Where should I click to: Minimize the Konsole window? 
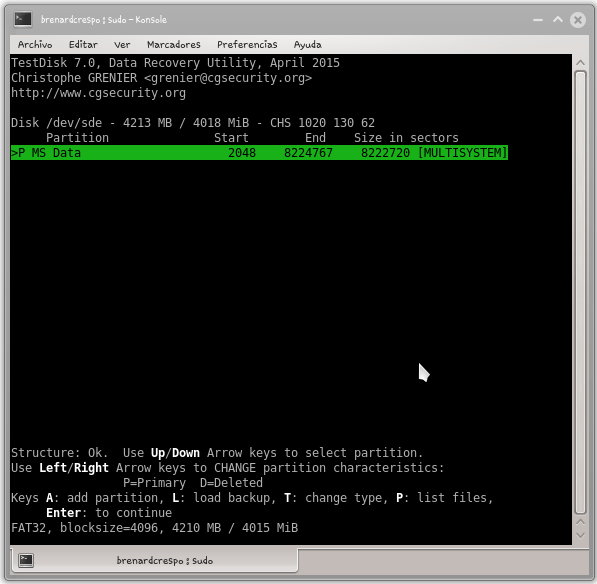pos(538,19)
